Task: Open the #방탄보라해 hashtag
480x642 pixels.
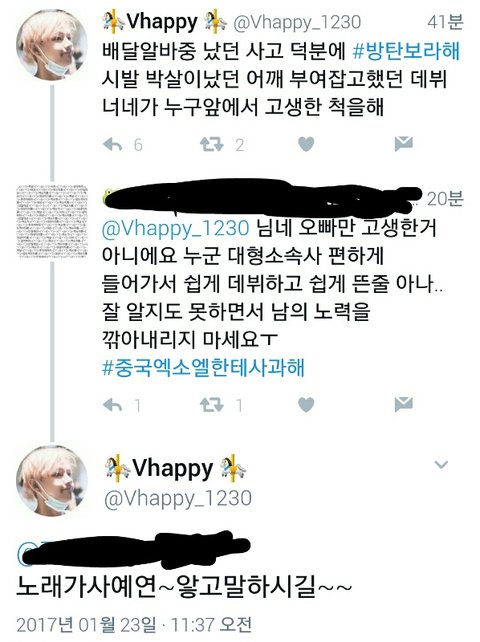Action: (x=406, y=51)
